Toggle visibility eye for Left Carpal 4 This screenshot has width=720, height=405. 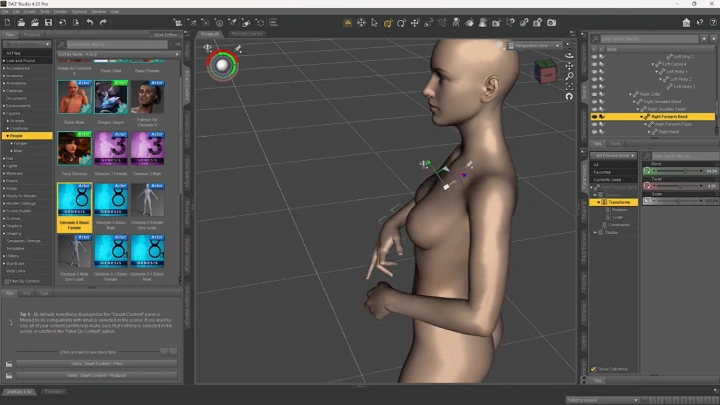(594, 64)
